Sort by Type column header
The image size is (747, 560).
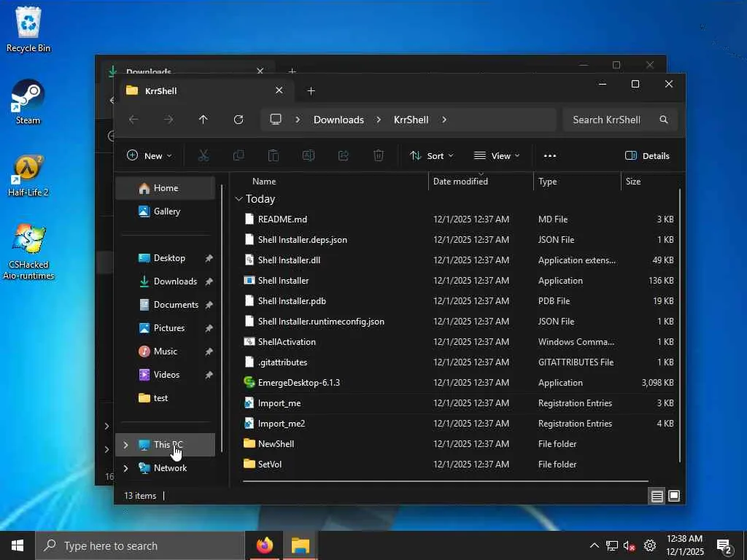[547, 182]
